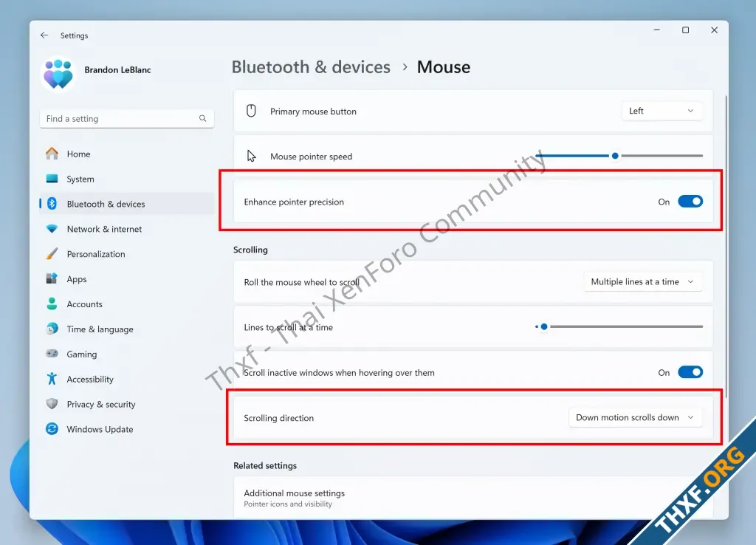Click the Pointer icons and visibility subtitle
The height and width of the screenshot is (545, 756).
[288, 504]
